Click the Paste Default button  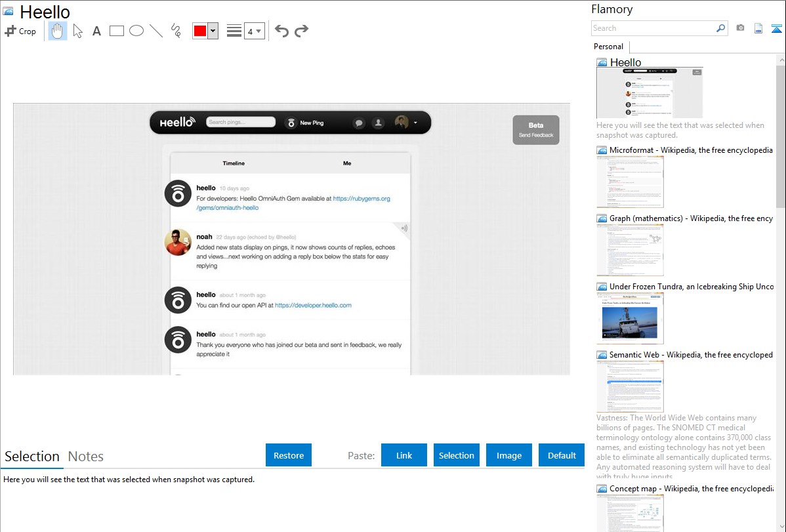pyautogui.click(x=562, y=455)
